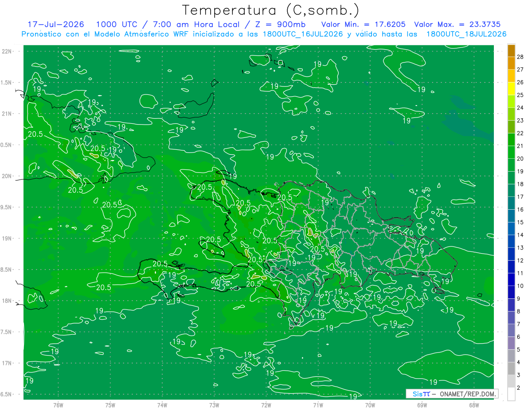Screen dimensions: 532x411
Task: Click the '20N' latitude axis label
Action: pyautogui.click(x=7, y=176)
